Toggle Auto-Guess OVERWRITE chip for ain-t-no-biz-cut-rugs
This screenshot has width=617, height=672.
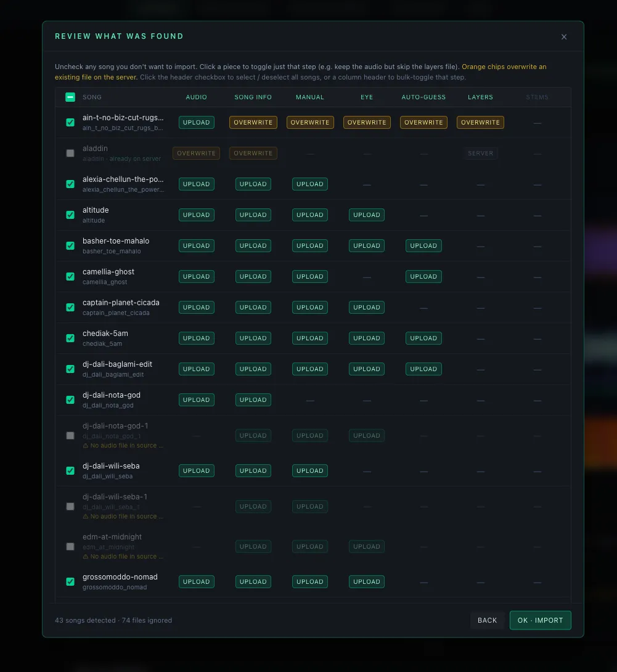(423, 123)
